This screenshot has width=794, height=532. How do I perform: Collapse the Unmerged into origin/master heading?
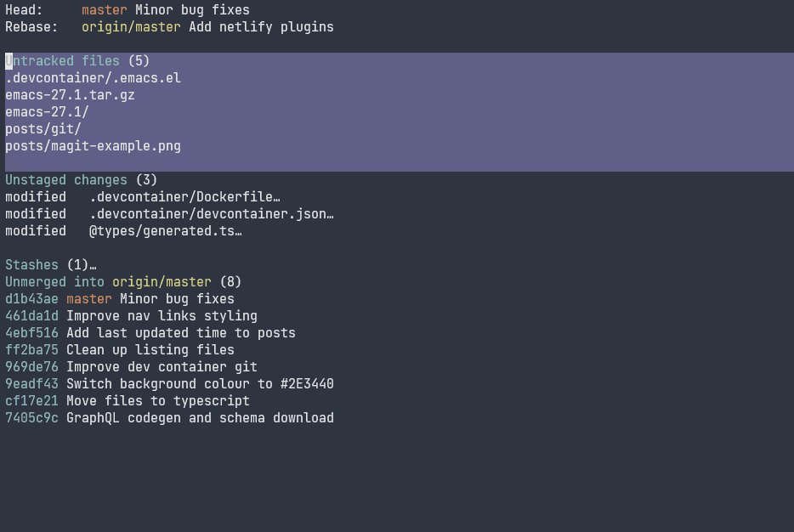point(108,282)
